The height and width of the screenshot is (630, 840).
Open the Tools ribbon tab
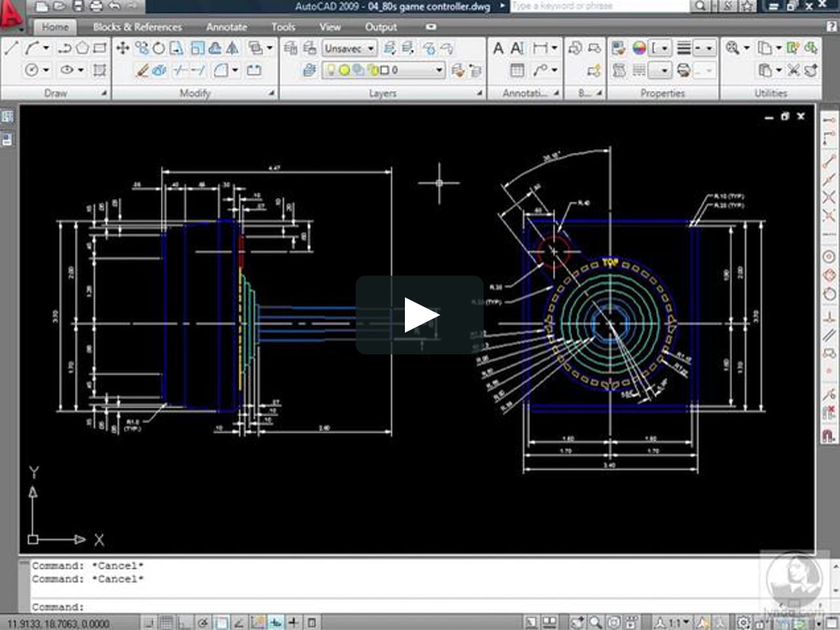click(x=283, y=27)
